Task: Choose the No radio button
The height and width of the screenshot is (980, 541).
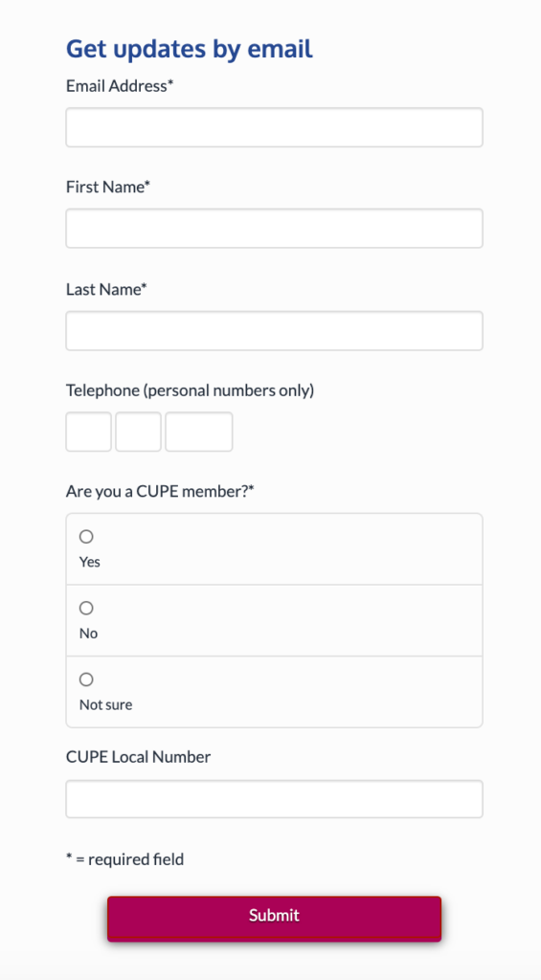Action: [86, 608]
